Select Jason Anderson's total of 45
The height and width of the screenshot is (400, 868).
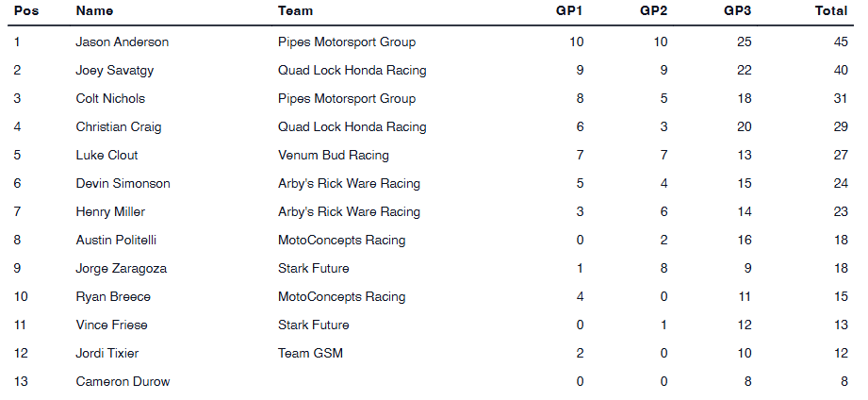click(x=841, y=42)
